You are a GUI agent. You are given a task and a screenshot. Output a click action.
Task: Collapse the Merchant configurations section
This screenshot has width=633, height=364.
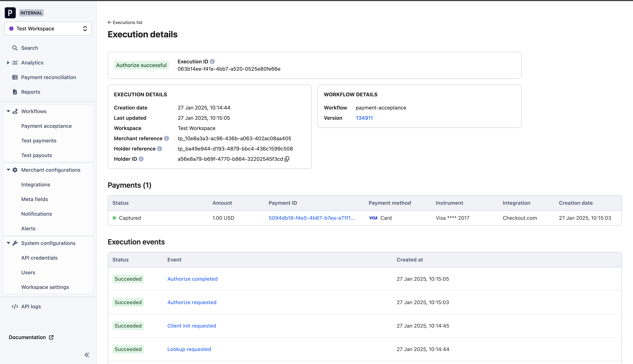pos(8,170)
